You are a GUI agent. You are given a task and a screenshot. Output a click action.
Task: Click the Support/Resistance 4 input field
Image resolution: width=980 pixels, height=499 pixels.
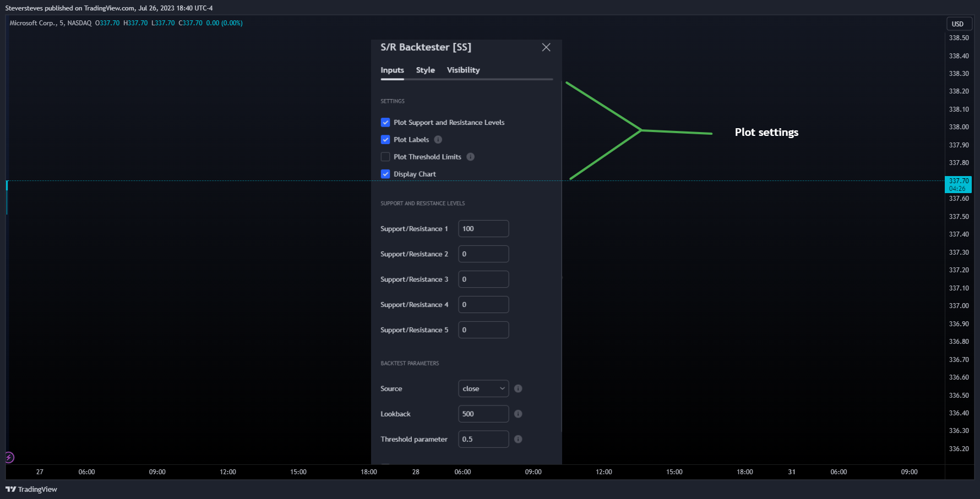(x=483, y=305)
